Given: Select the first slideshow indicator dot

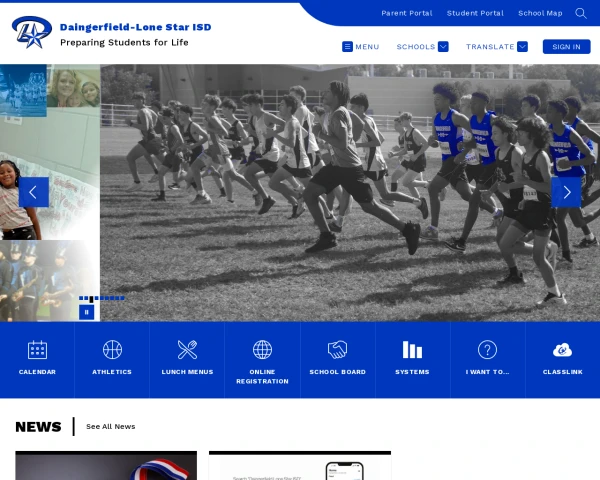Looking at the screenshot, I should 81,298.
